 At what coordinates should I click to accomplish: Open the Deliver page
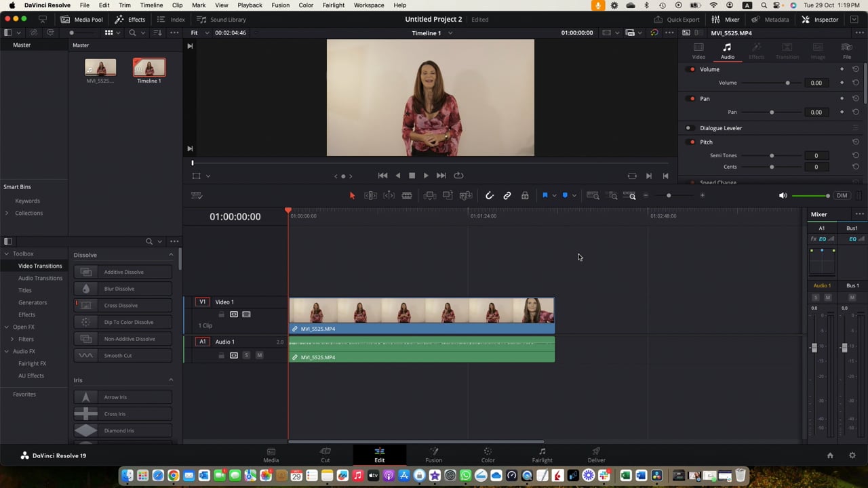pos(596,454)
